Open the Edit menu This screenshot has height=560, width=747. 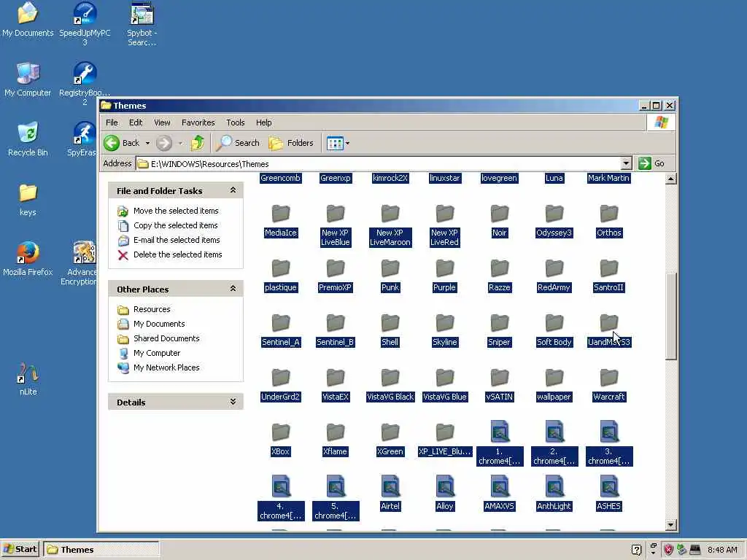point(135,122)
